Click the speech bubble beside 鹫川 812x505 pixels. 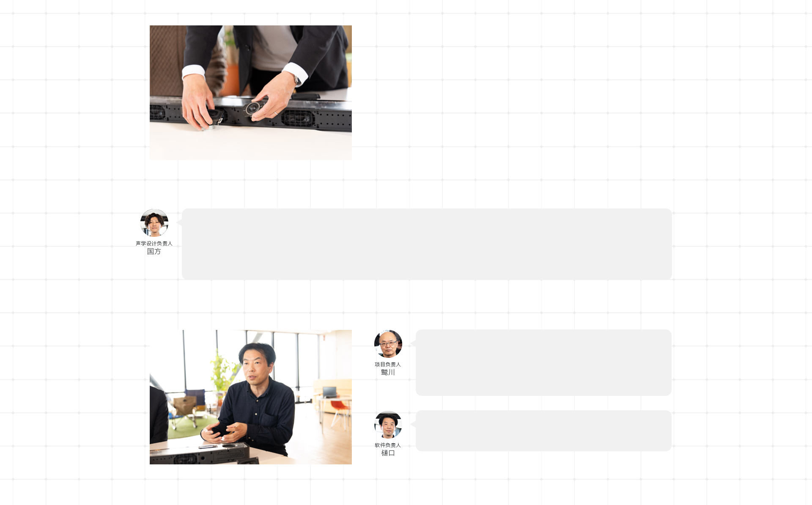click(x=543, y=363)
